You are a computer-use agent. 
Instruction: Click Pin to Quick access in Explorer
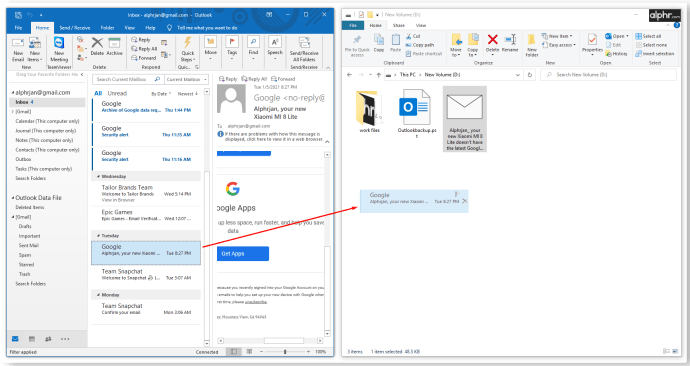357,45
